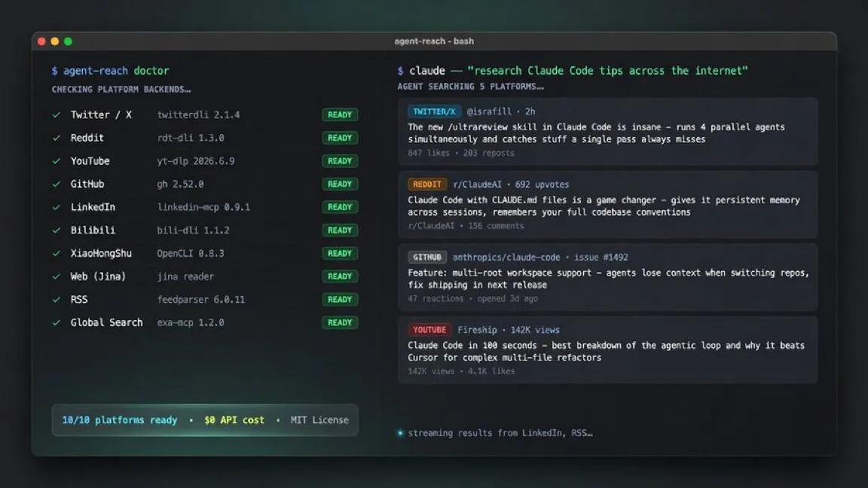Click the READY badge for Web (Jina)

click(340, 276)
